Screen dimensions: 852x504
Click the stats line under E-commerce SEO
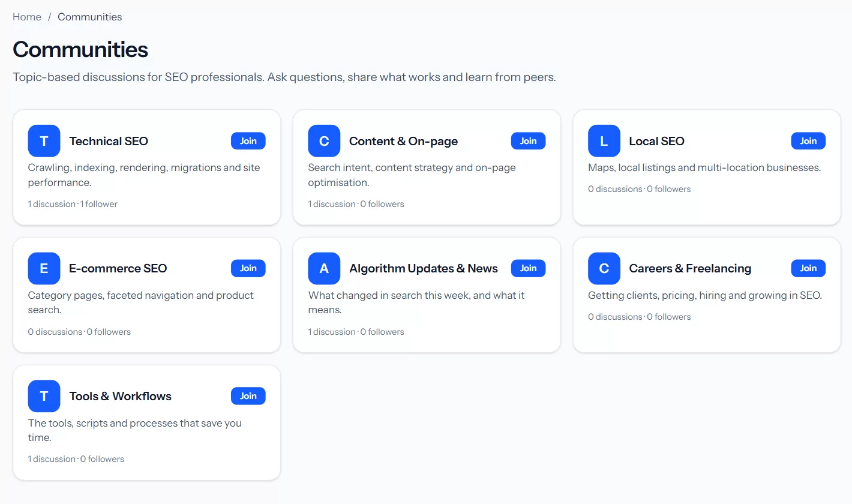(x=79, y=332)
